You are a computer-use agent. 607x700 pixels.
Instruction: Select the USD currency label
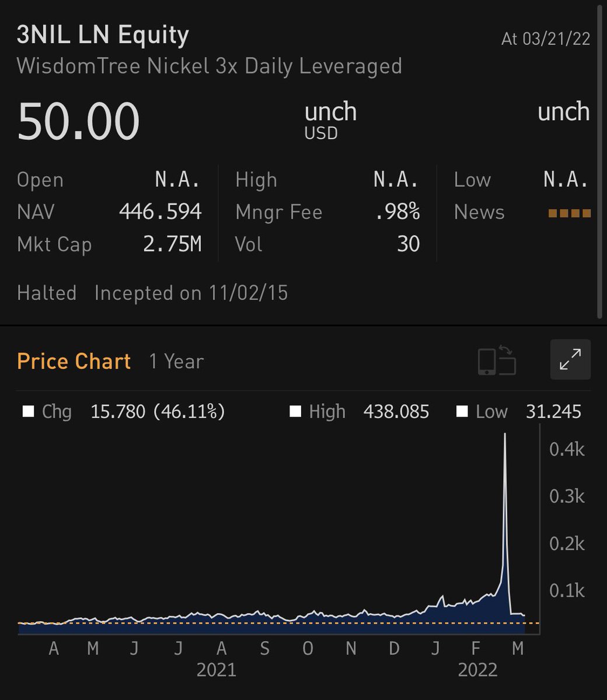(321, 134)
